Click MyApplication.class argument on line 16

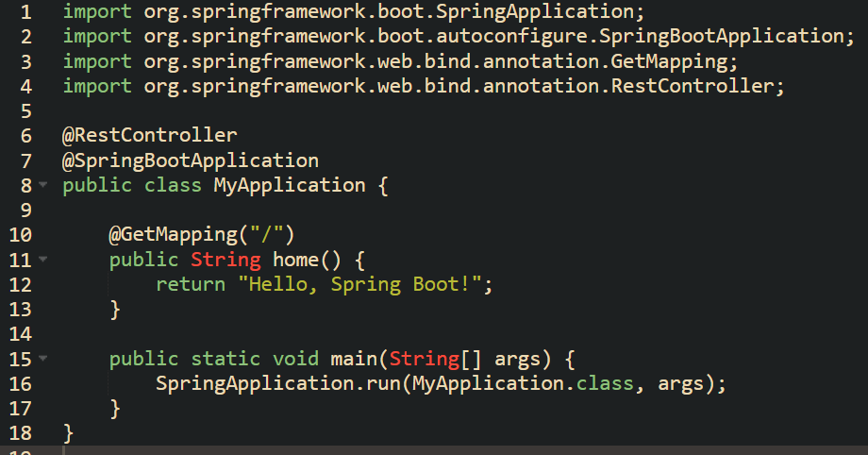pyautogui.click(x=523, y=384)
